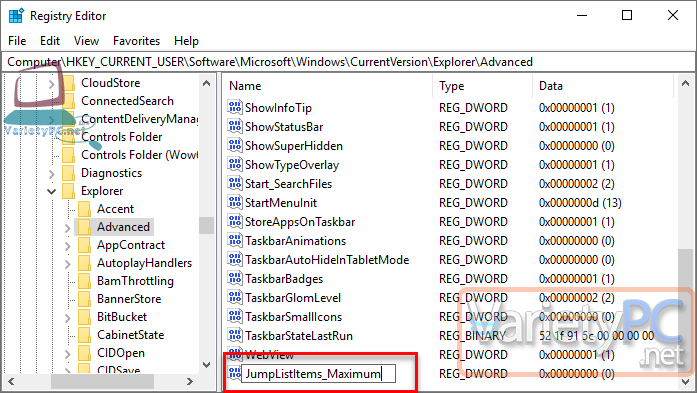
Task: Open the Favorites menu
Action: coord(136,41)
